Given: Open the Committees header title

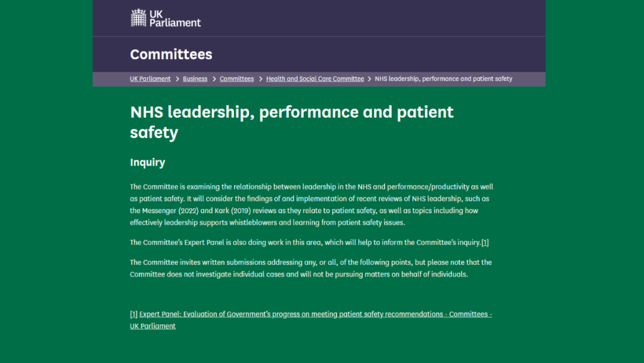Looking at the screenshot, I should 171,54.
